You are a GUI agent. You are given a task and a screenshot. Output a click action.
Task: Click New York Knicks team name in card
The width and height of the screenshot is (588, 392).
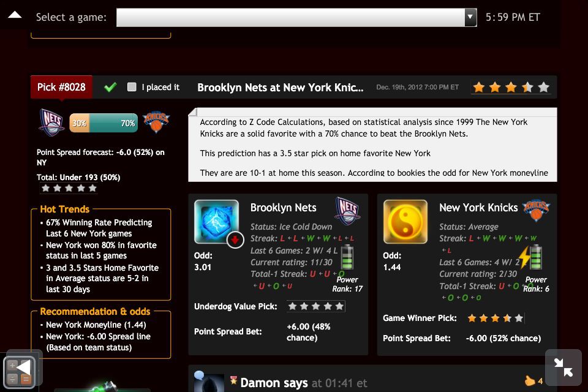[478, 208]
